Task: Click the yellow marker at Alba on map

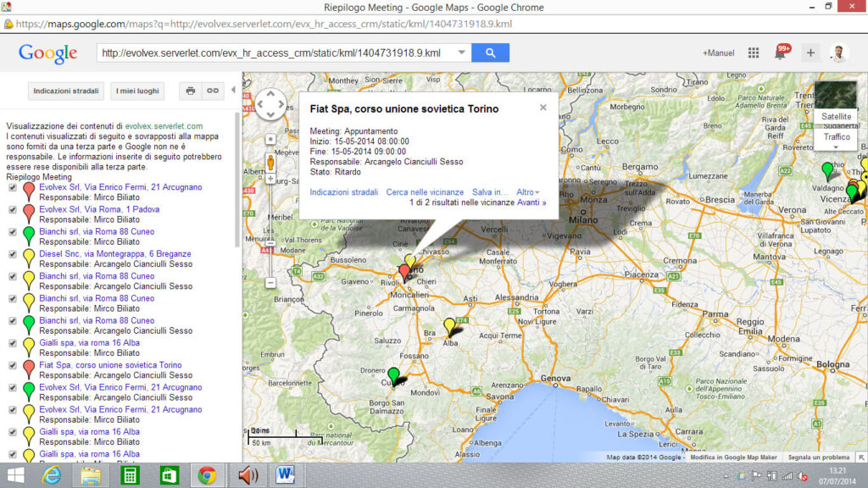Action: click(x=449, y=326)
